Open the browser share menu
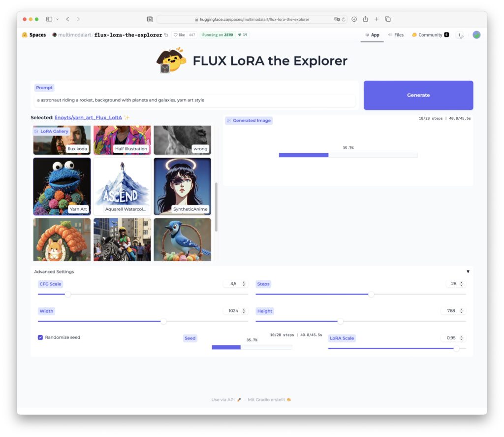 [365, 19]
